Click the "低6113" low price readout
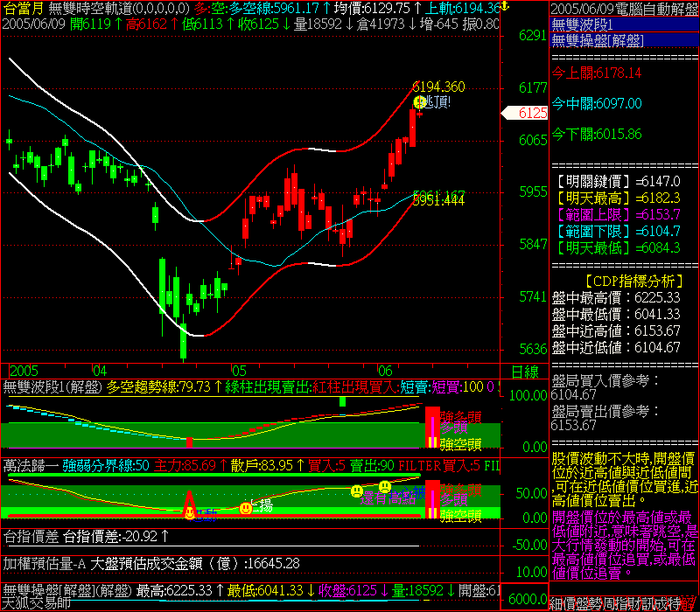 202,24
